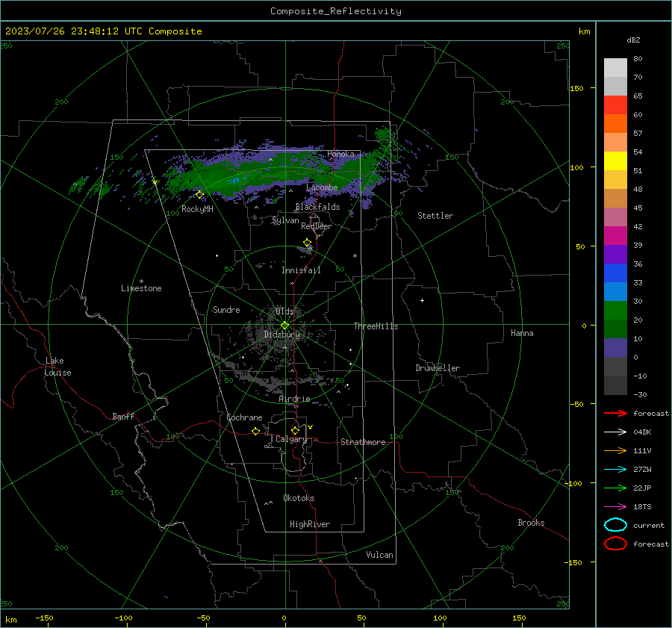This screenshot has width=672, height=628.
Task: Pick the pink 42-45 dBZ swatch
Action: tap(615, 217)
